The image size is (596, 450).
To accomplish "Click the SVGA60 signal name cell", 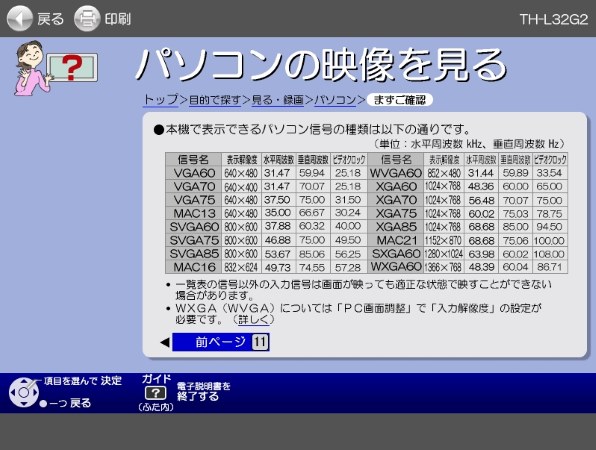I will click(194, 227).
